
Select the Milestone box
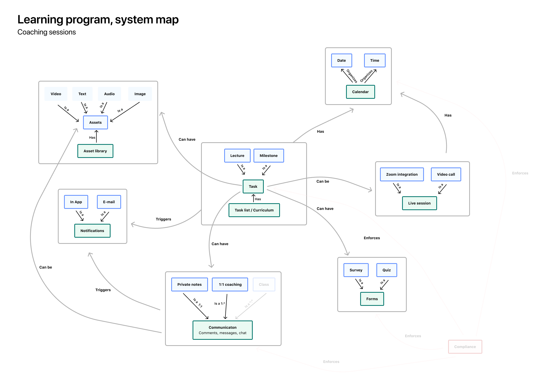268,156
